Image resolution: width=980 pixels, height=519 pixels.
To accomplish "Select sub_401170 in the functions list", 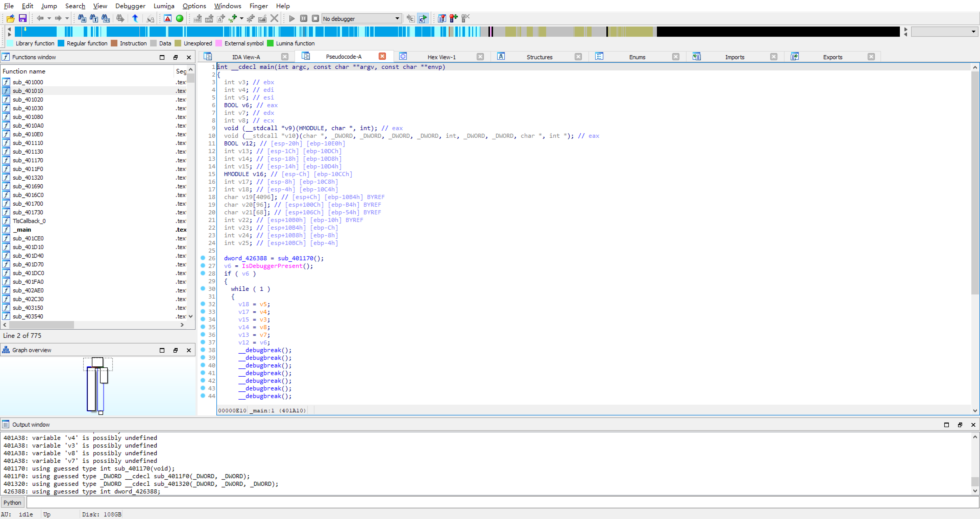I will [x=28, y=160].
